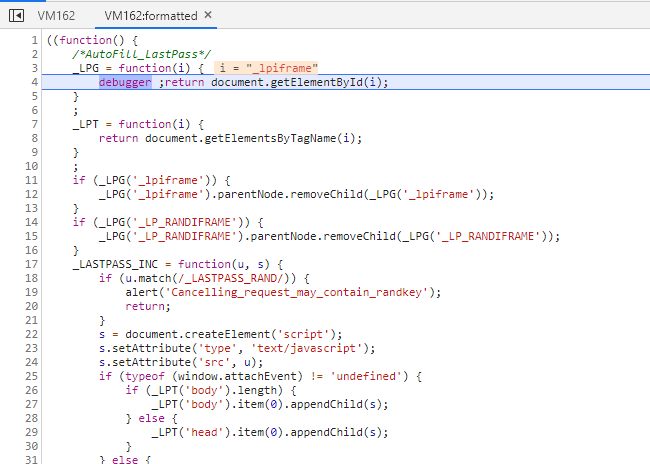The height and width of the screenshot is (464, 650).
Task: Click document.getElementById(i) on line 4
Action: click(296, 82)
